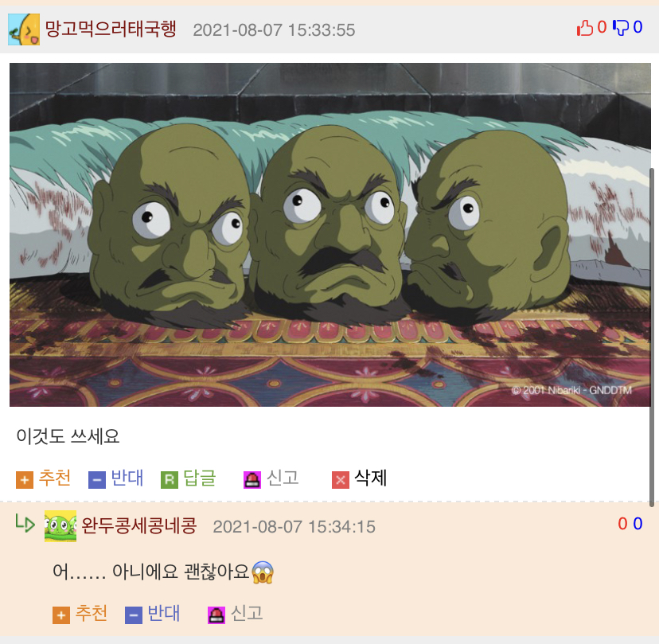Open the three green heads image
This screenshot has width=659, height=644.
(330, 235)
